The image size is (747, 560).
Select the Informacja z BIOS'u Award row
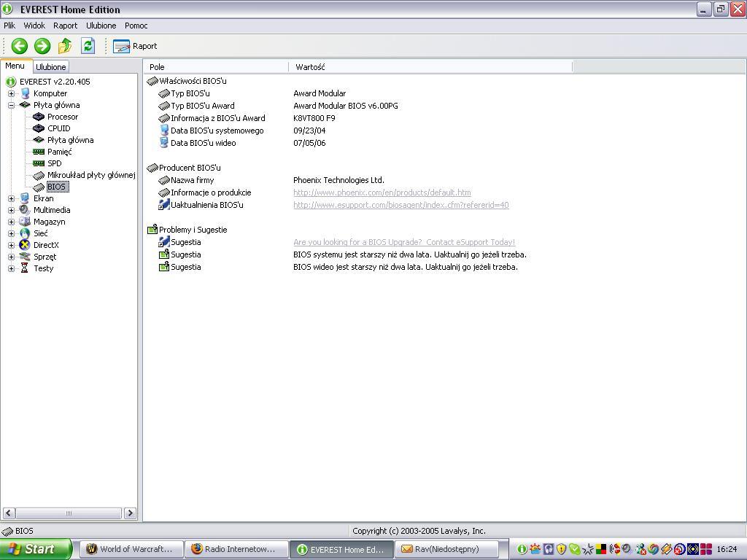pos(247,118)
